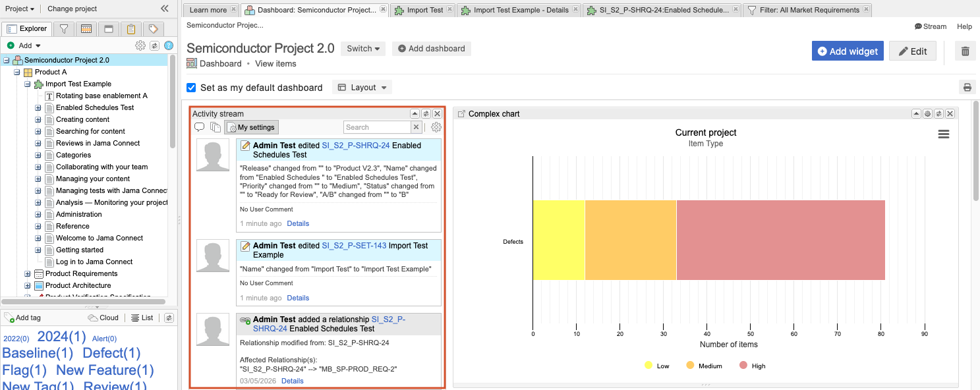The width and height of the screenshot is (980, 390).
Task: Collapse the Complex chart widget
Action: 916,113
